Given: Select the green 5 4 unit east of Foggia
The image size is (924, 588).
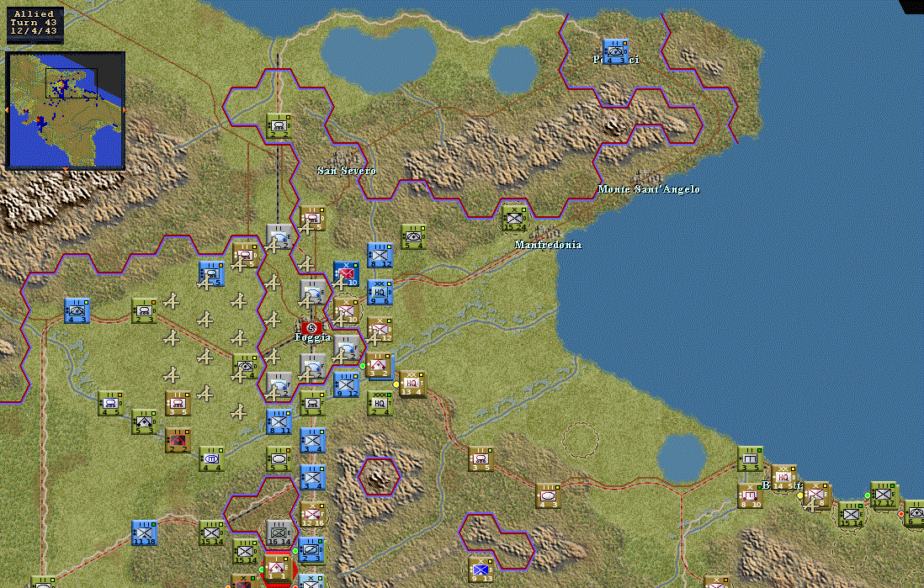Looking at the screenshot, I should [x=413, y=236].
